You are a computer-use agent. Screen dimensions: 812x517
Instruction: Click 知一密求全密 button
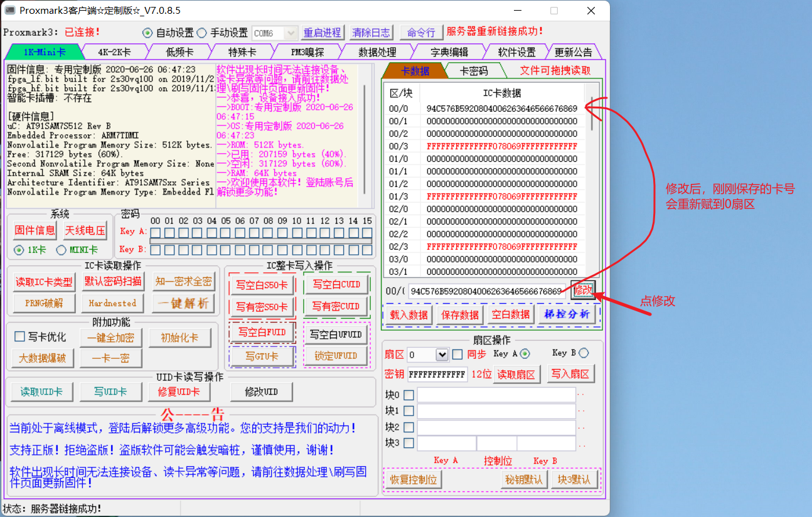[x=183, y=282]
